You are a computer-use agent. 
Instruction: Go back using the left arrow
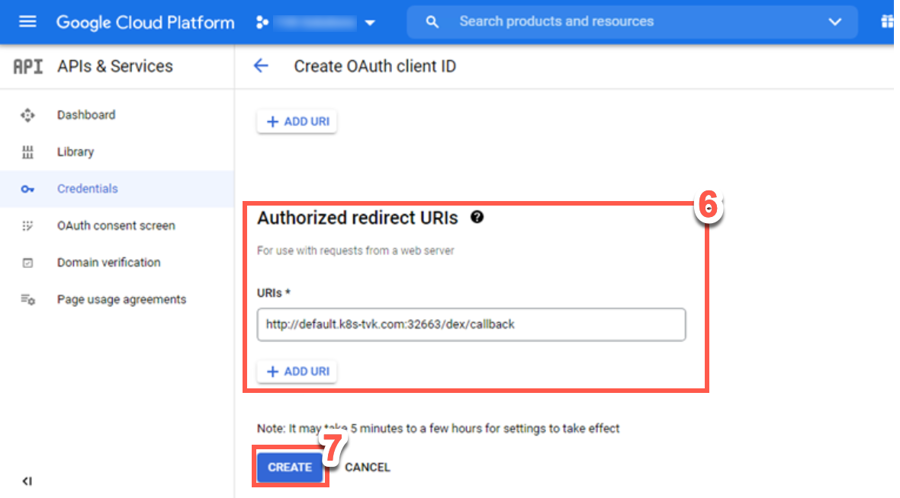coord(261,66)
